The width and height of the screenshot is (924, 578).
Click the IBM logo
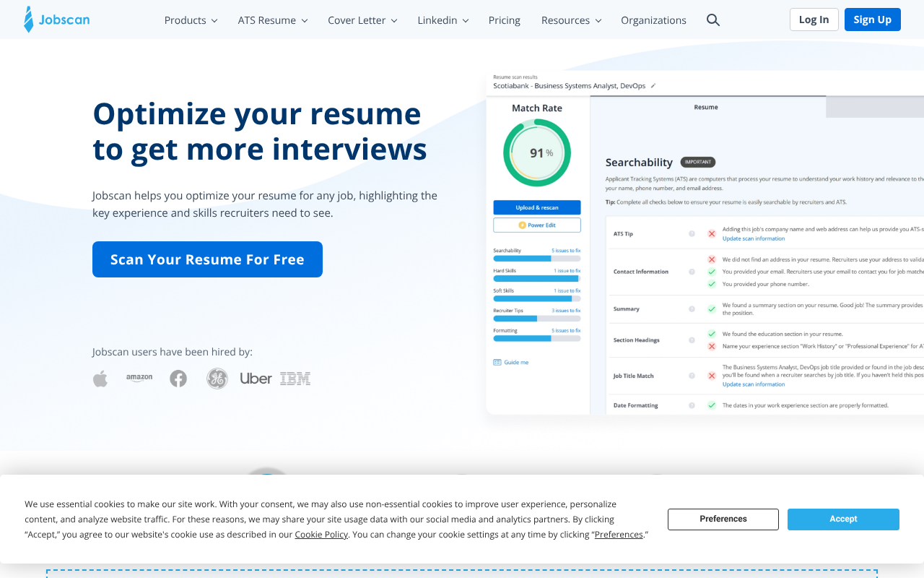pyautogui.click(x=295, y=379)
